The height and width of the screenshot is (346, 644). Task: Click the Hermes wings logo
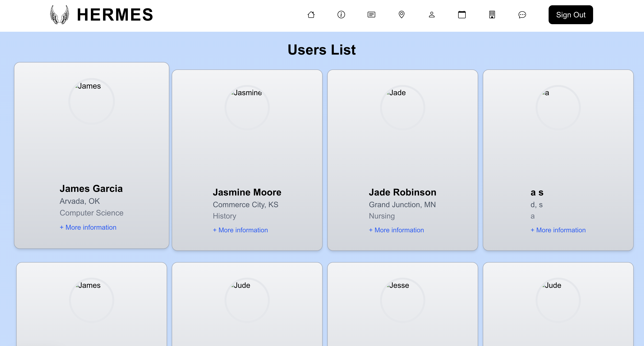(60, 15)
